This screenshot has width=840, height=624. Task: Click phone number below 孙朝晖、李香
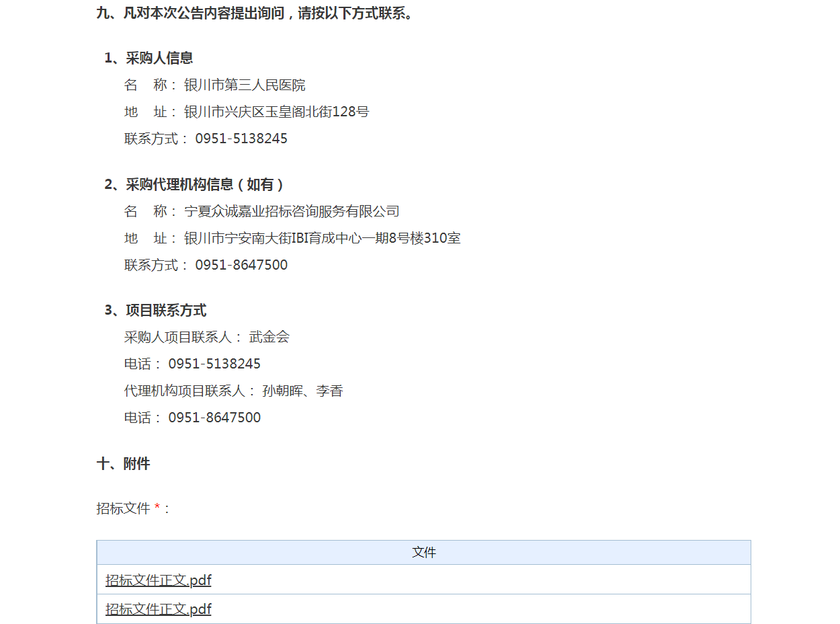[214, 418]
